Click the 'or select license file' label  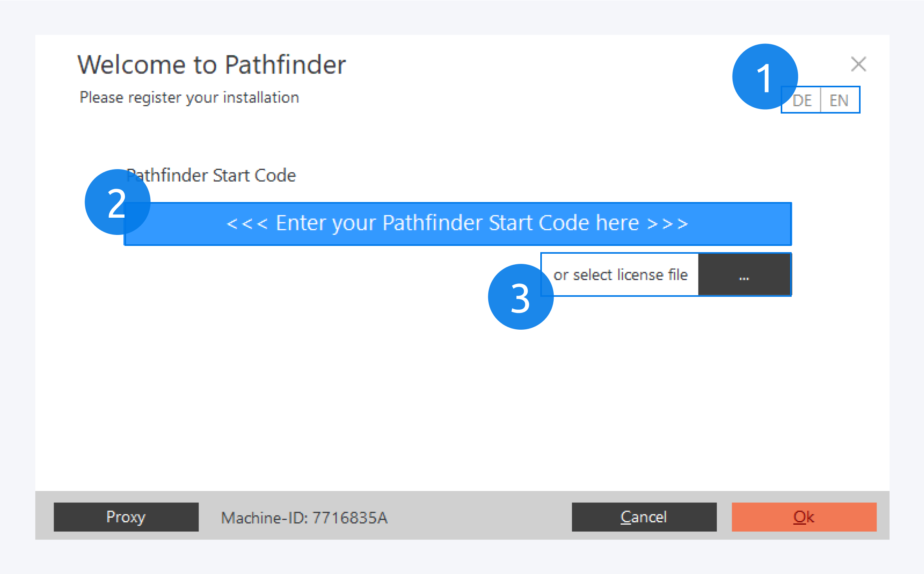621,274
